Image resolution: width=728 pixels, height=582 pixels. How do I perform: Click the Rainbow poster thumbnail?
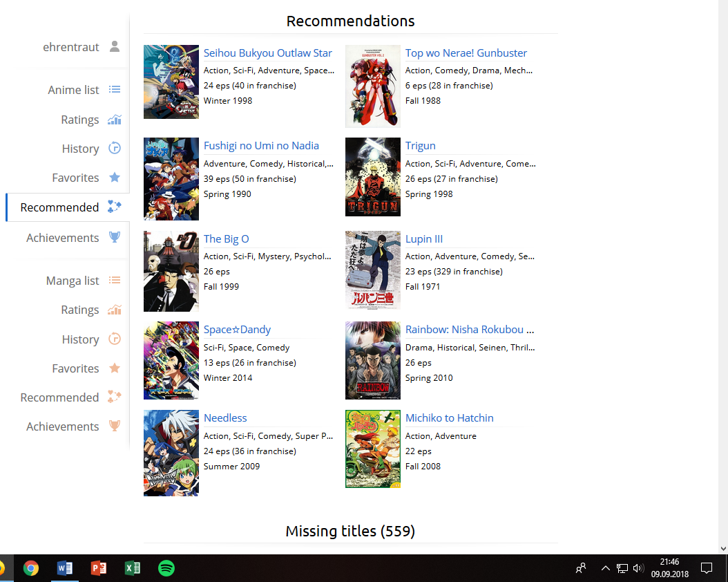pyautogui.click(x=373, y=360)
